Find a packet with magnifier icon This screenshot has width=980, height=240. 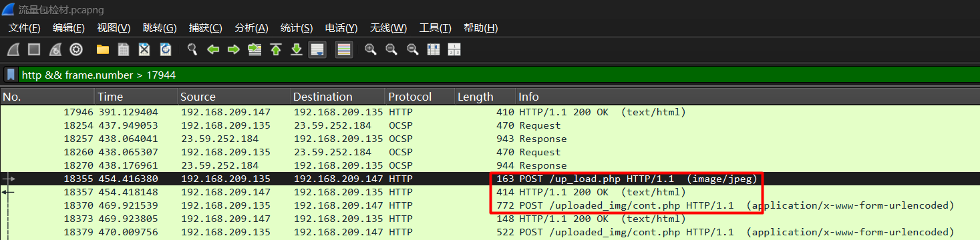click(192, 49)
